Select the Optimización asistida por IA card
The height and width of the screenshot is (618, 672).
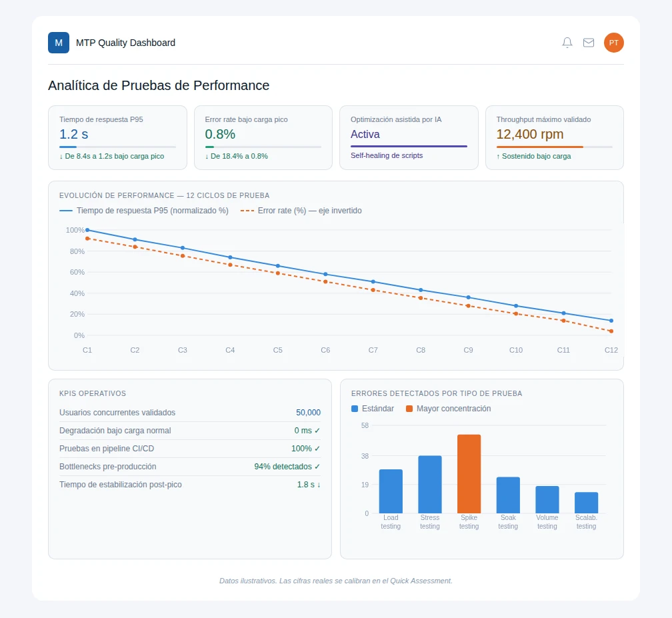pos(409,137)
